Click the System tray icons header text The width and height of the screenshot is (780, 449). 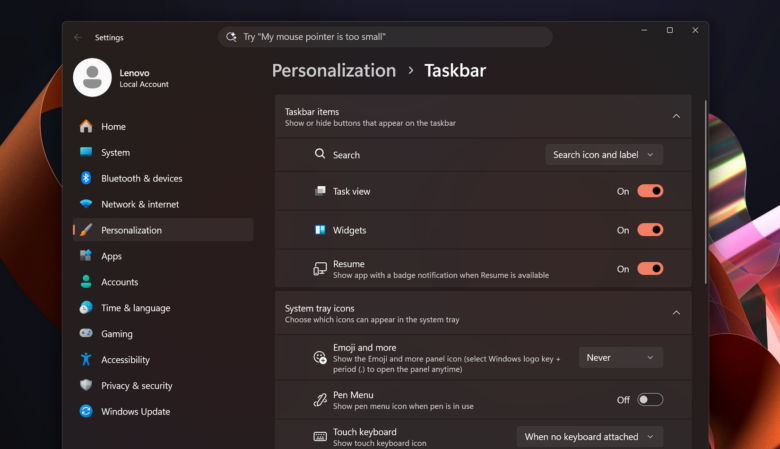point(319,308)
